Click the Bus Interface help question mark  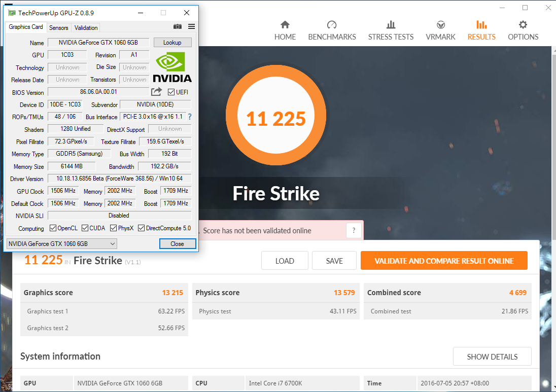[x=189, y=117]
